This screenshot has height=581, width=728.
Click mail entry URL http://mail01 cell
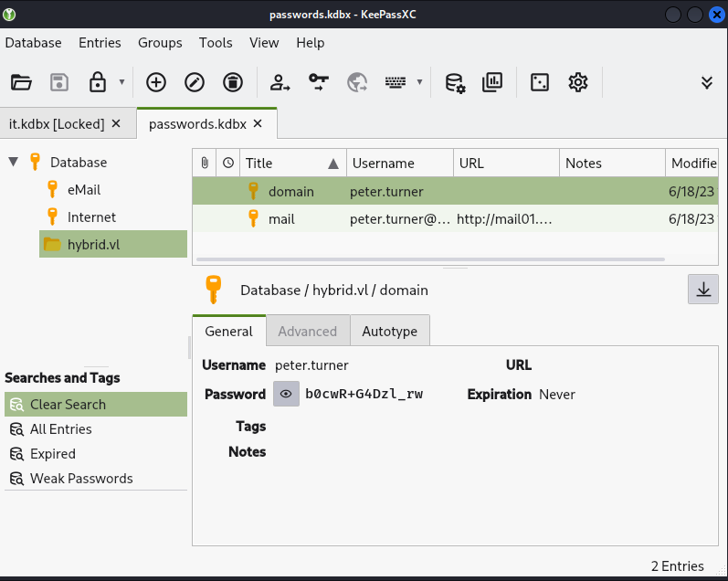coord(504,219)
